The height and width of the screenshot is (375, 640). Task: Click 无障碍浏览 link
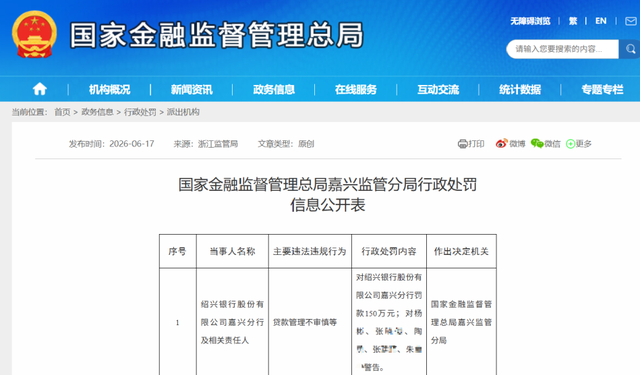[x=530, y=21]
